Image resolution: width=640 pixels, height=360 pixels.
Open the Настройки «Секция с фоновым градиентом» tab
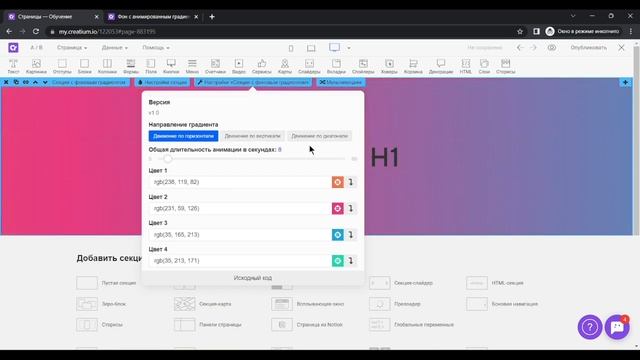click(x=253, y=82)
